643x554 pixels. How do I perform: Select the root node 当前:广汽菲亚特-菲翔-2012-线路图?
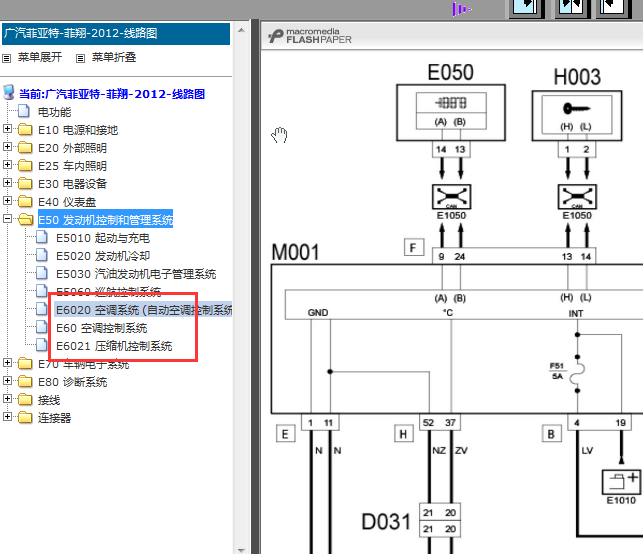coord(112,94)
